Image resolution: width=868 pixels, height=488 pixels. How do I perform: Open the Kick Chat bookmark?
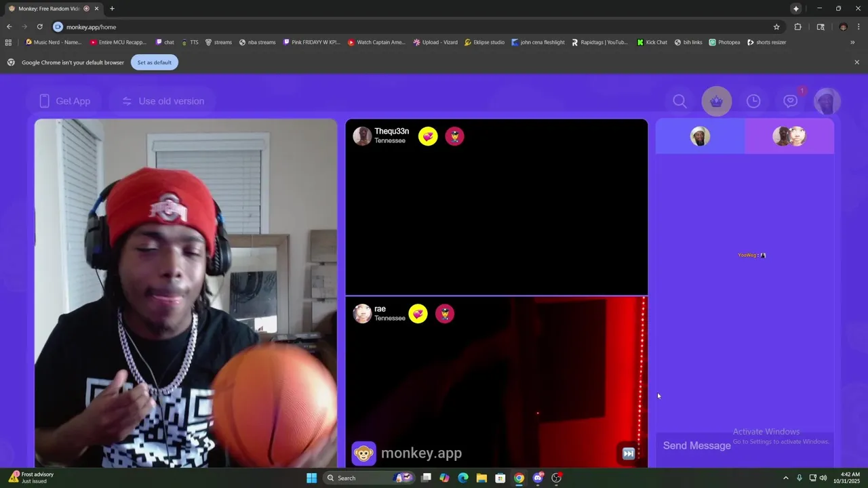click(x=652, y=42)
